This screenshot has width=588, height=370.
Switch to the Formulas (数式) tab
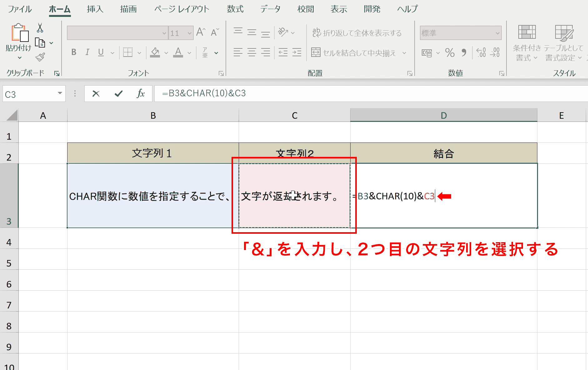(x=235, y=9)
